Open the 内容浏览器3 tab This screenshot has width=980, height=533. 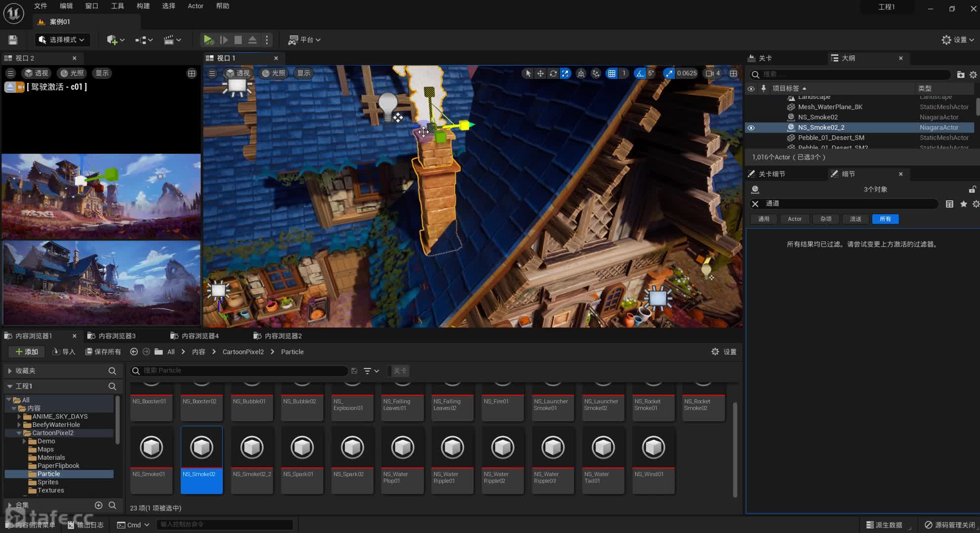[x=117, y=336]
